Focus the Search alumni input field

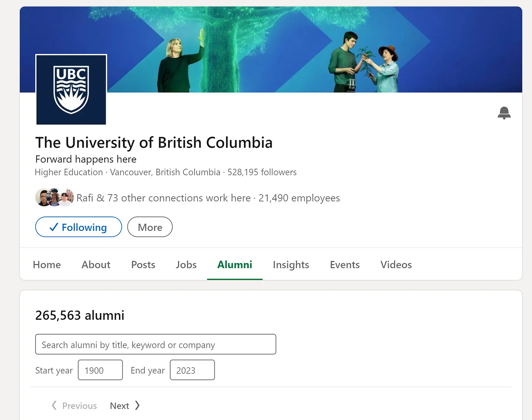tap(156, 344)
